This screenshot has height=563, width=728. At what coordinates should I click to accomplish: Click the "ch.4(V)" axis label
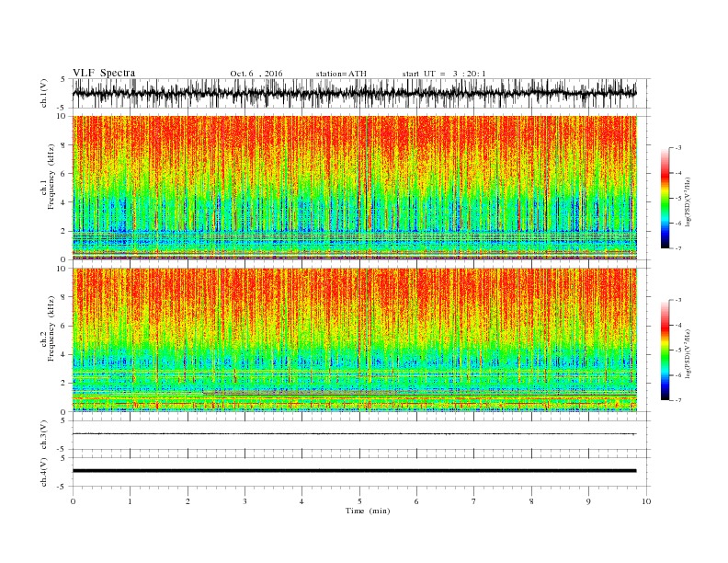click(x=44, y=472)
